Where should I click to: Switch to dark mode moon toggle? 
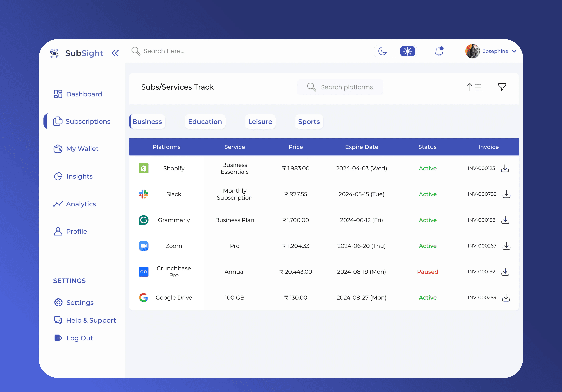[382, 51]
